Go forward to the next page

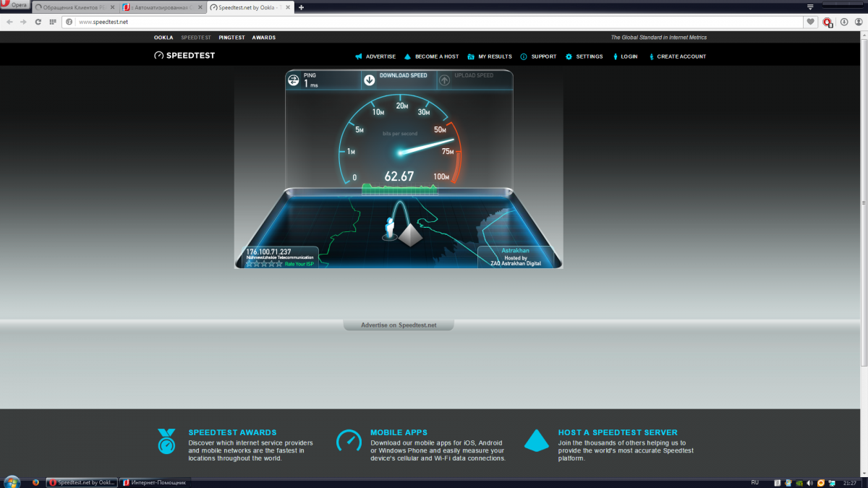[24, 22]
